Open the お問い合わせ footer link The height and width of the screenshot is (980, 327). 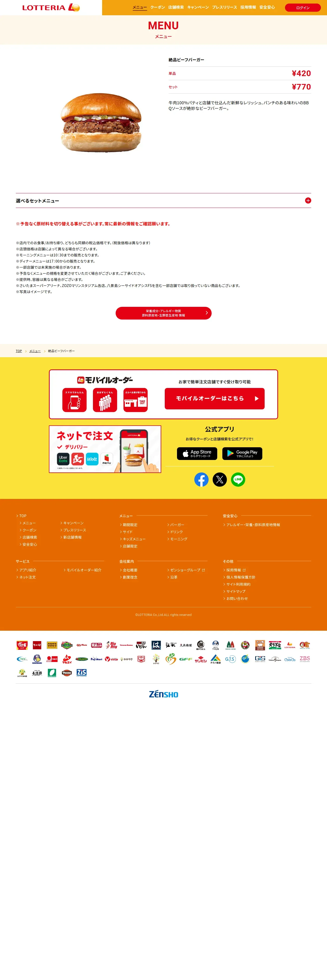[x=237, y=598]
